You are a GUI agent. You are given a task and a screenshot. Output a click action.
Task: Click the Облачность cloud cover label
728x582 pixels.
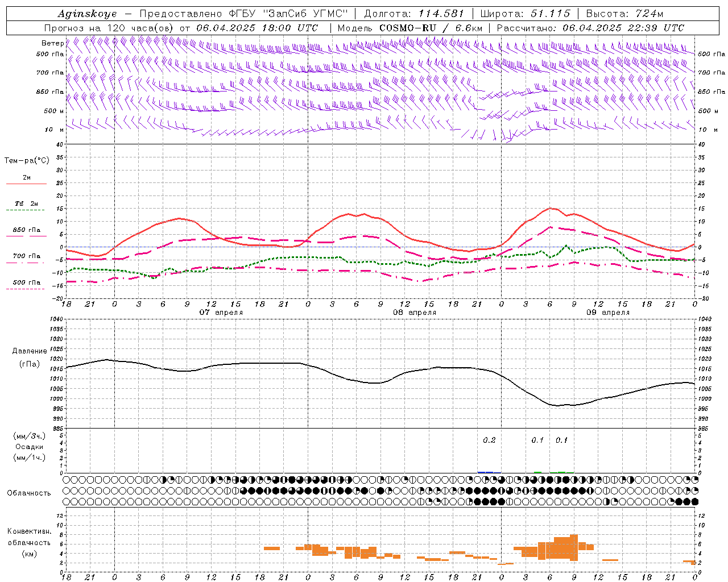point(29,493)
